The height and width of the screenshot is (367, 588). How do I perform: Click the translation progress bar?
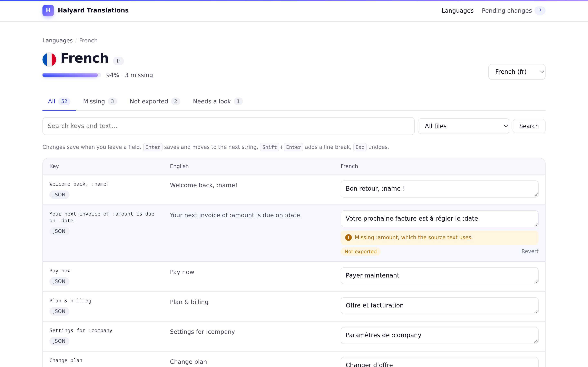coord(72,75)
